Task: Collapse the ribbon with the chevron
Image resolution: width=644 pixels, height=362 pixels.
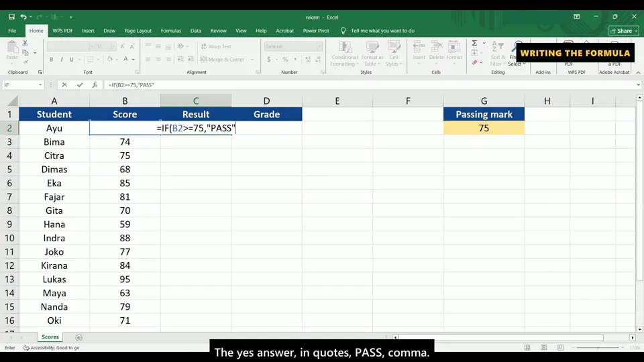Action: tap(638, 72)
